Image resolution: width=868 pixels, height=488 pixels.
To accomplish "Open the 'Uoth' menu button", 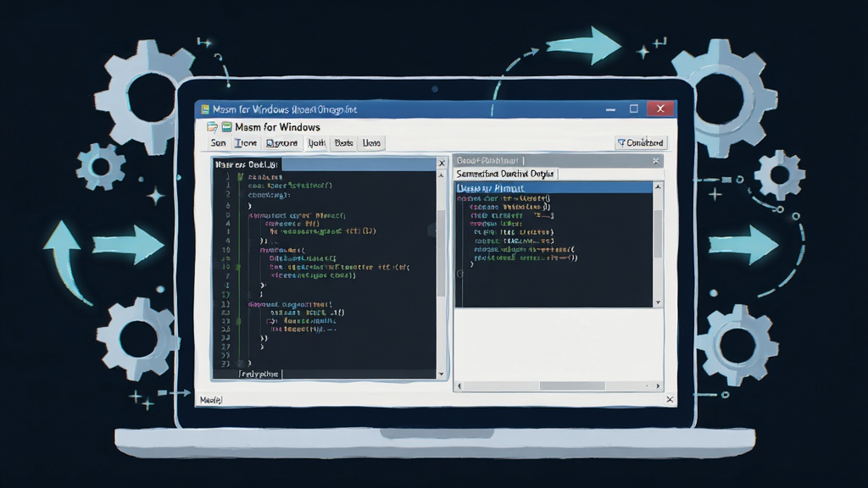I will (x=317, y=142).
